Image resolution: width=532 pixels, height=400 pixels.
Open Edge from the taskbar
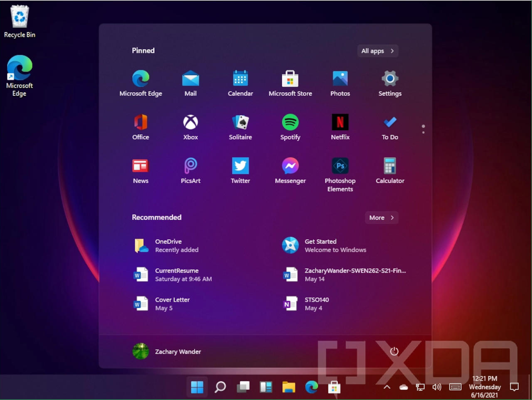[311, 387]
